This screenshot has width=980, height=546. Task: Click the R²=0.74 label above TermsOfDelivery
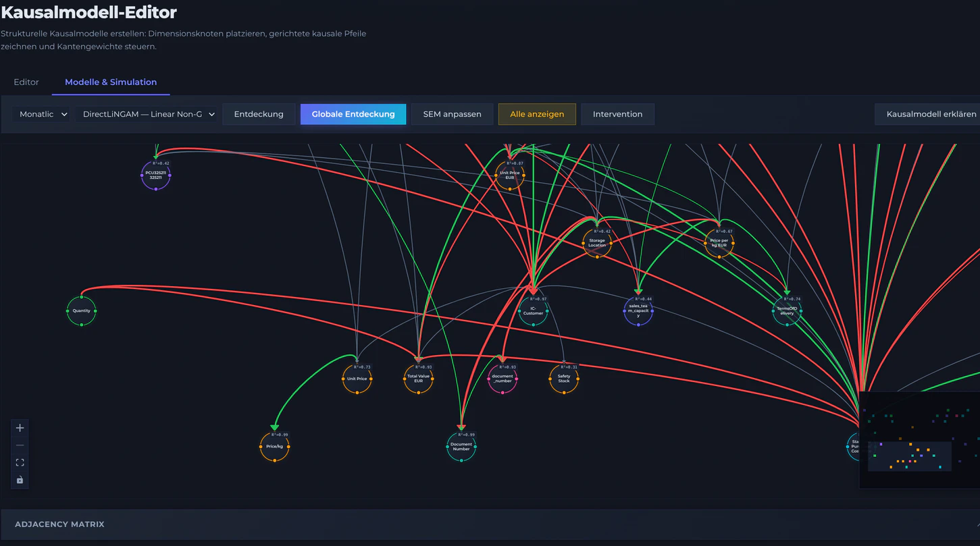[x=792, y=299]
